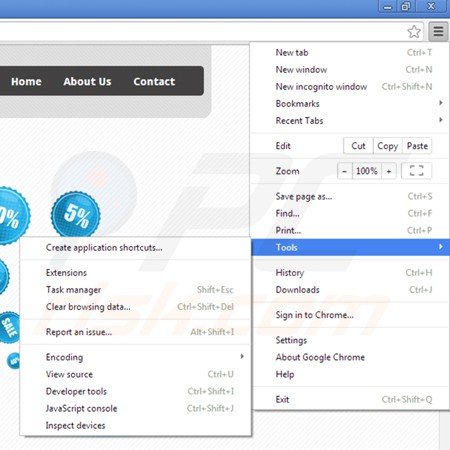450x450 pixels.
Task: Choose Exit to quit Chrome
Action: point(350,399)
